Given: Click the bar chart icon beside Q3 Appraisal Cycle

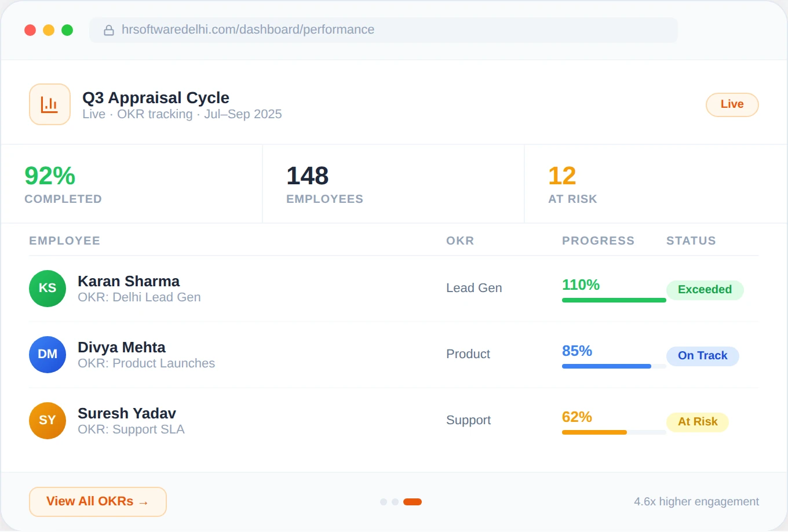Looking at the screenshot, I should point(50,104).
